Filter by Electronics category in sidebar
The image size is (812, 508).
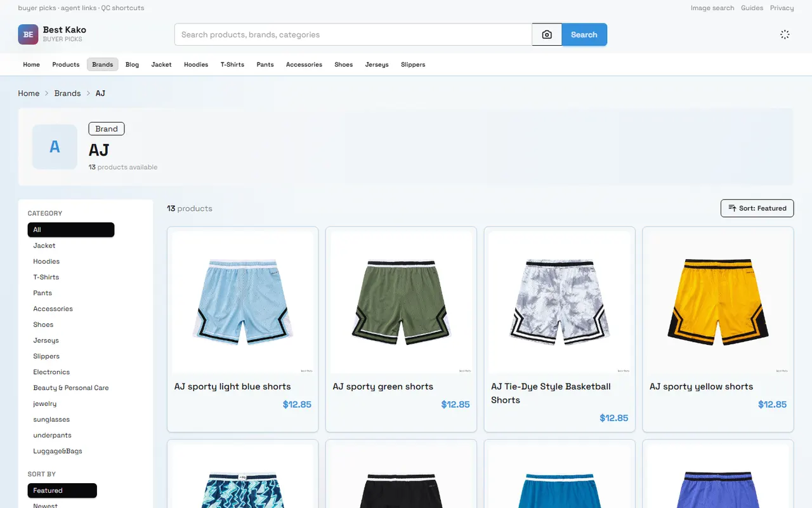[x=51, y=372]
